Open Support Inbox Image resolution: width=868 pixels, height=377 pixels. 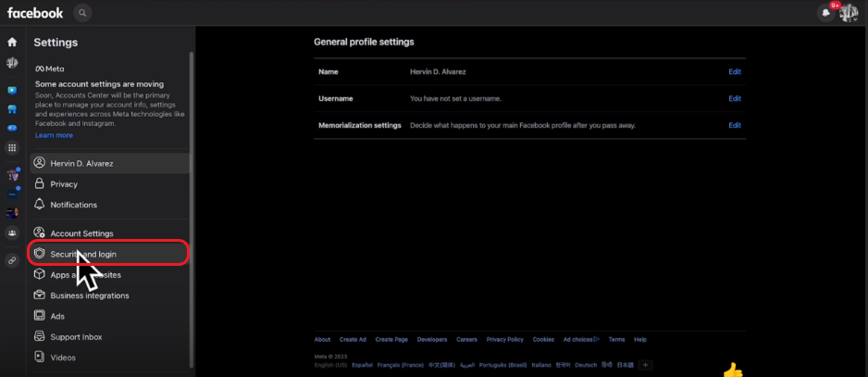point(109,336)
